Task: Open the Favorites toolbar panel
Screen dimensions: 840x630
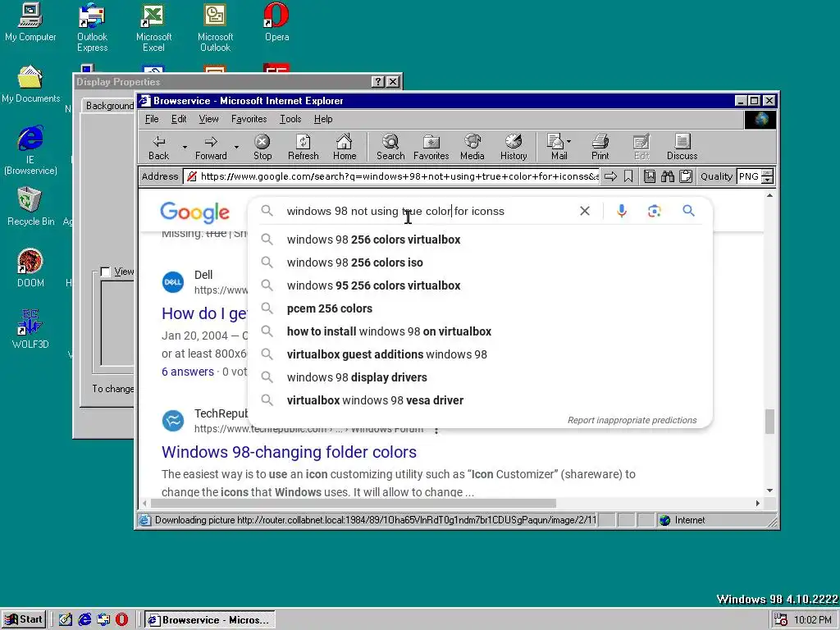Action: point(431,148)
